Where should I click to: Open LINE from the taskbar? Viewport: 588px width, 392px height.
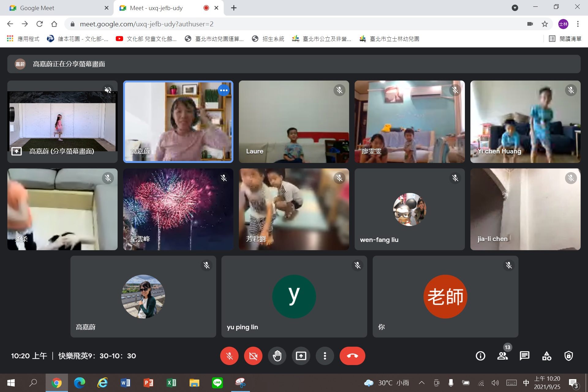[217, 383]
